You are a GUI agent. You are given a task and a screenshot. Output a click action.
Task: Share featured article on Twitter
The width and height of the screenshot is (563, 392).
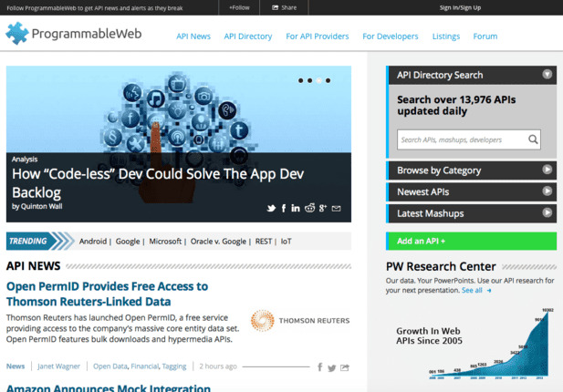click(271, 208)
